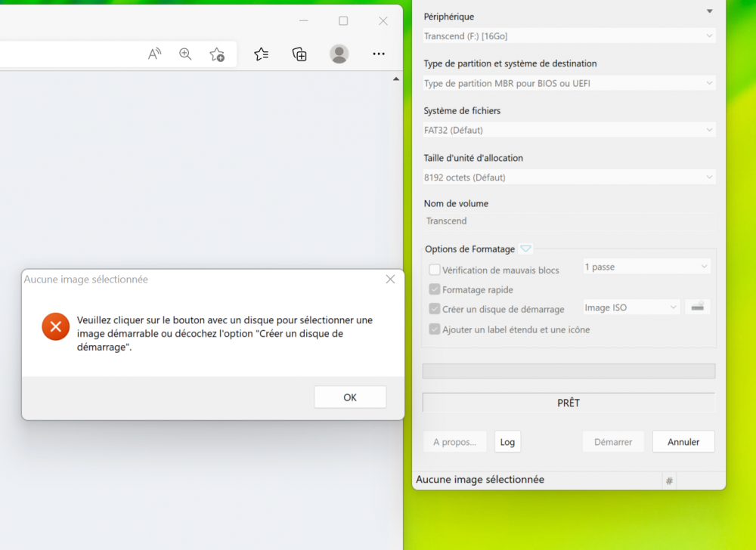Click the zoom magnifier icon in the address bar
The width and height of the screenshot is (756, 550).
click(185, 54)
